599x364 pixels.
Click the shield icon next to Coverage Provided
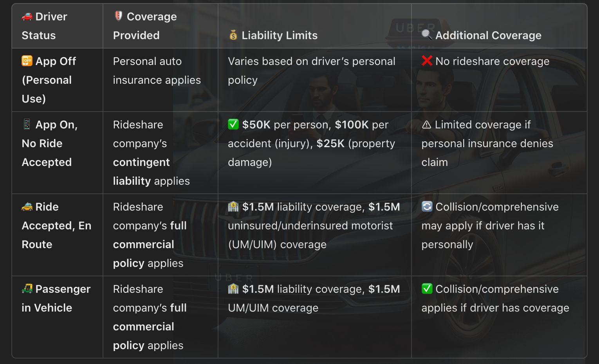tap(118, 16)
